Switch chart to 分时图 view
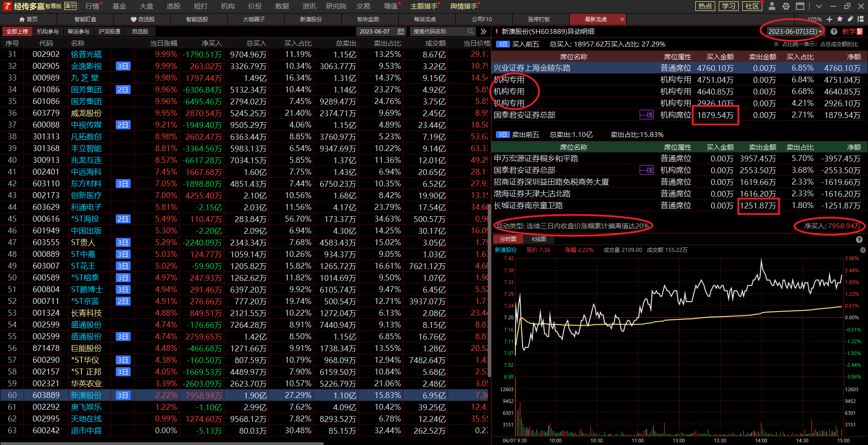 [508, 239]
